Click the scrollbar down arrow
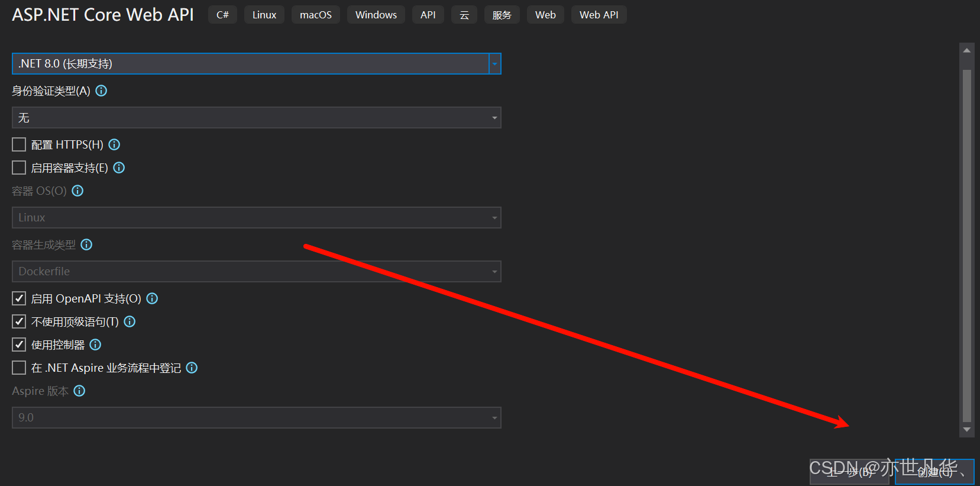Image resolution: width=980 pixels, height=486 pixels. 967,430
